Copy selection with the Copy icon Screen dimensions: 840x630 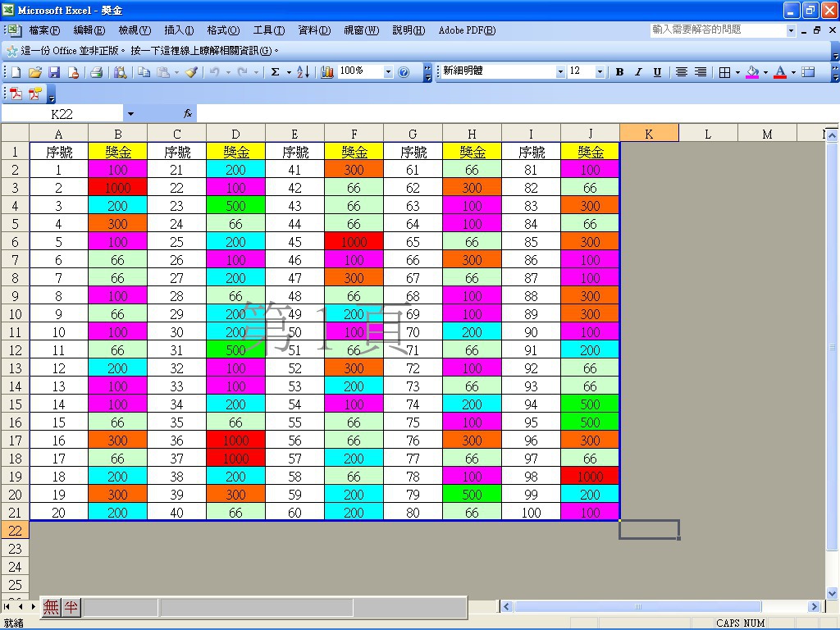[144, 72]
